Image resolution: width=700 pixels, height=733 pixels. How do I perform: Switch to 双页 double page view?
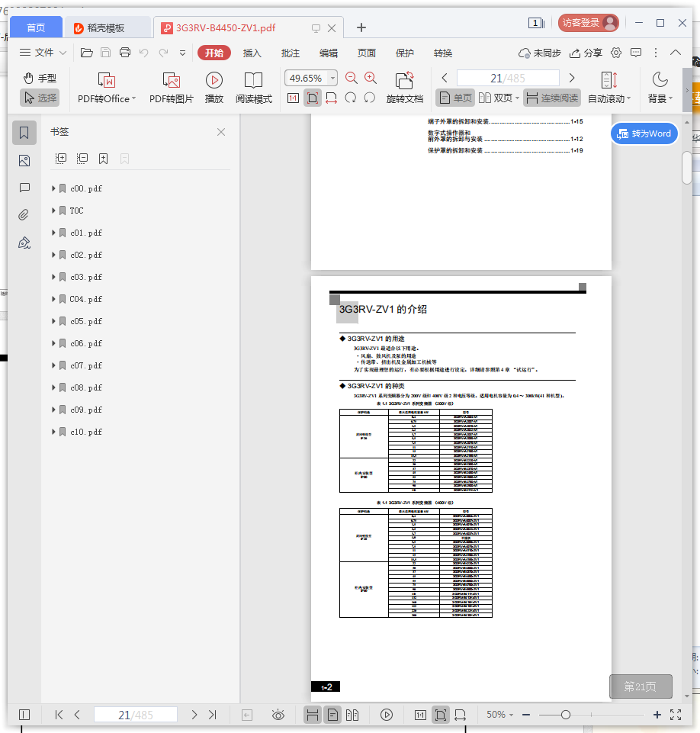(x=499, y=98)
